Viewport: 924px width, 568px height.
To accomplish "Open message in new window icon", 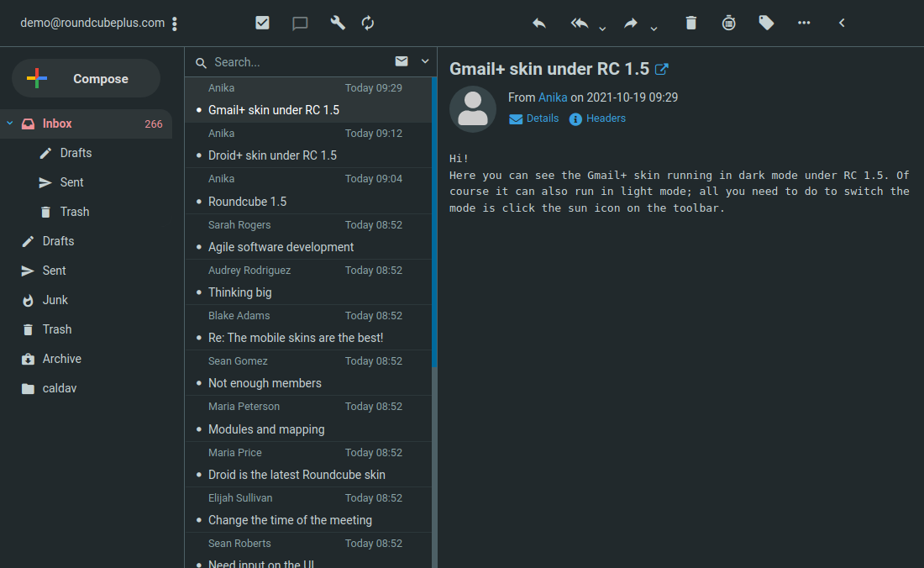I will pyautogui.click(x=662, y=69).
